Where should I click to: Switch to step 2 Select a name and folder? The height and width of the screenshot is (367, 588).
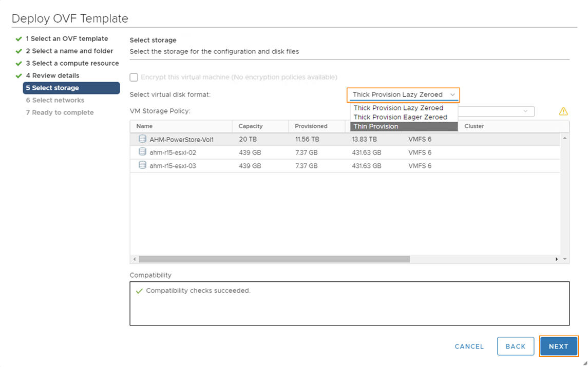(x=69, y=51)
